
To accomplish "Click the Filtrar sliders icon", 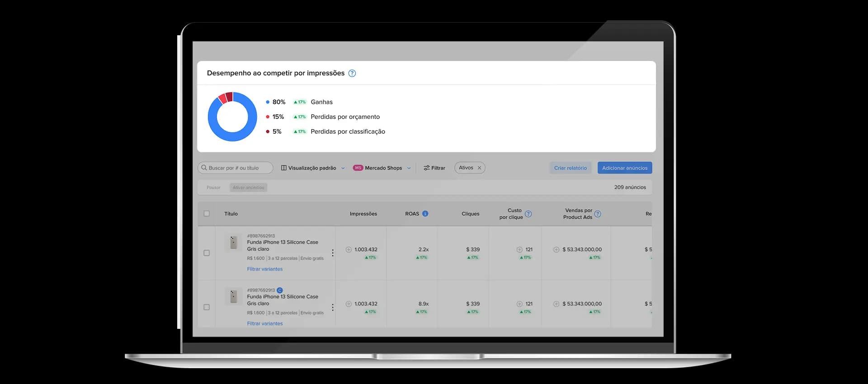I will pos(426,168).
